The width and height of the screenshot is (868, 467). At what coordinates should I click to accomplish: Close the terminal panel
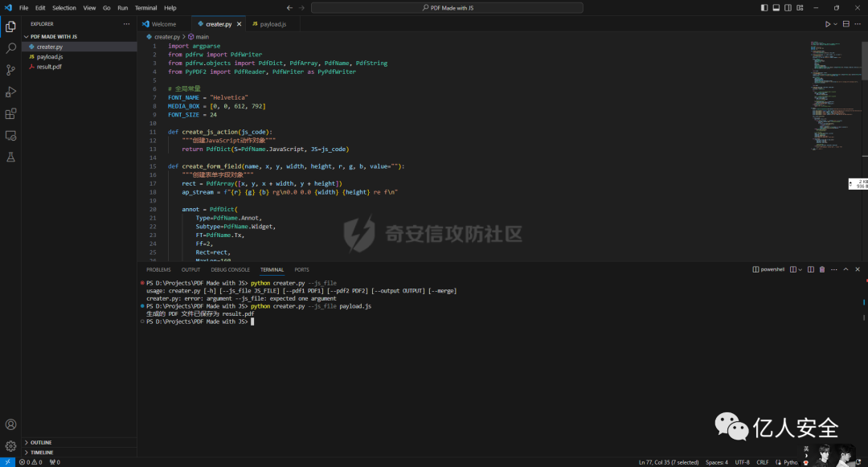pyautogui.click(x=858, y=269)
